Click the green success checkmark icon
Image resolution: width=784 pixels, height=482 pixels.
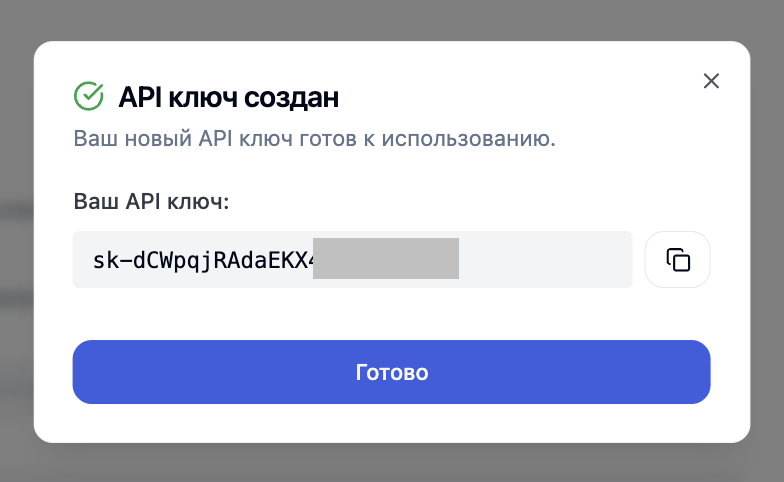point(89,96)
